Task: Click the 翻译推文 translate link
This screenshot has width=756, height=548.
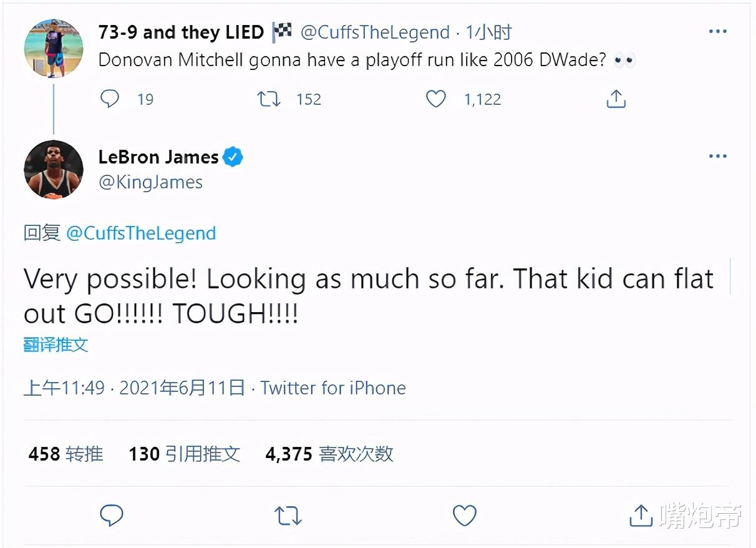Action: point(55,344)
